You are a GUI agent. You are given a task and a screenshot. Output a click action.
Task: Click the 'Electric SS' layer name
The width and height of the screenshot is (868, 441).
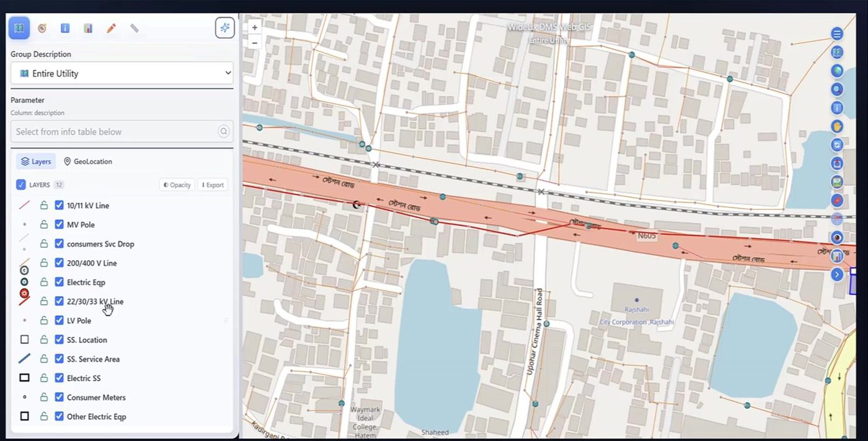click(x=84, y=378)
